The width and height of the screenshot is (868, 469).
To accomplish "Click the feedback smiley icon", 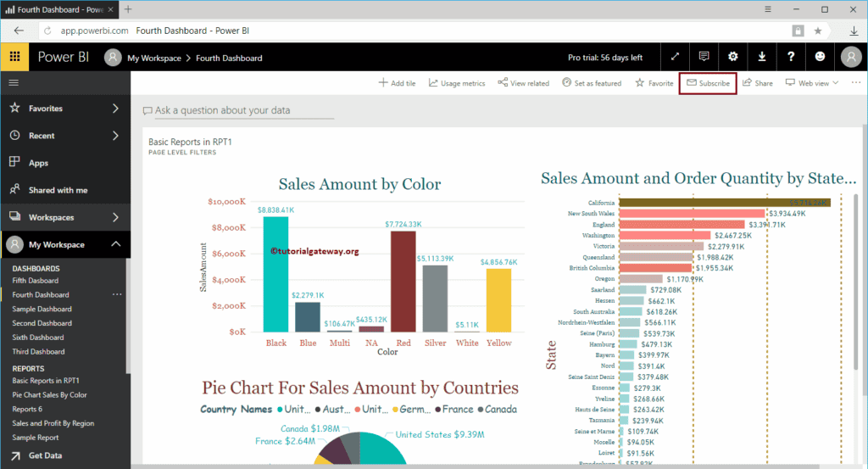I will click(820, 57).
